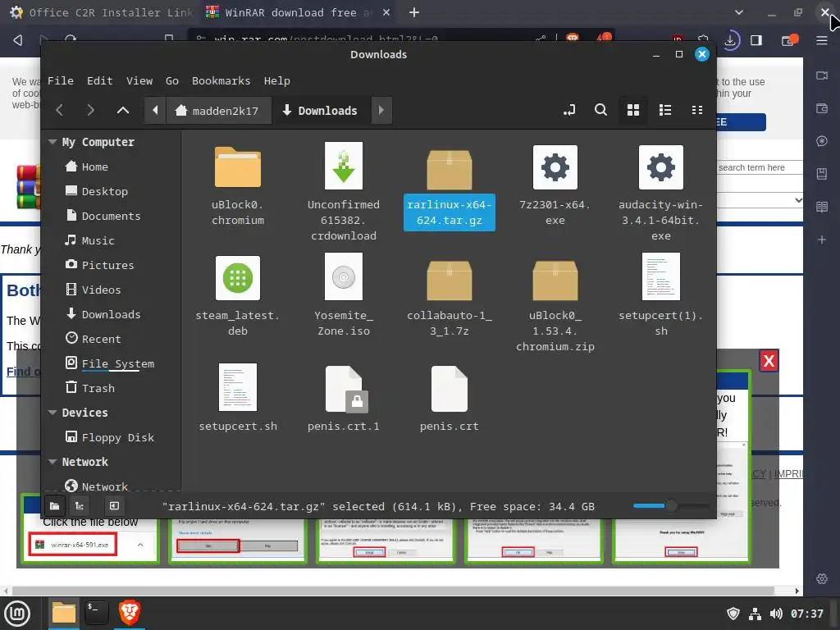Go up to parent folder

[x=123, y=111]
